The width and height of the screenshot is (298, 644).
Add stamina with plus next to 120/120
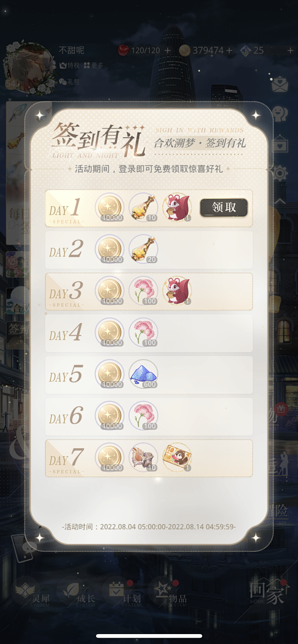[x=168, y=51]
